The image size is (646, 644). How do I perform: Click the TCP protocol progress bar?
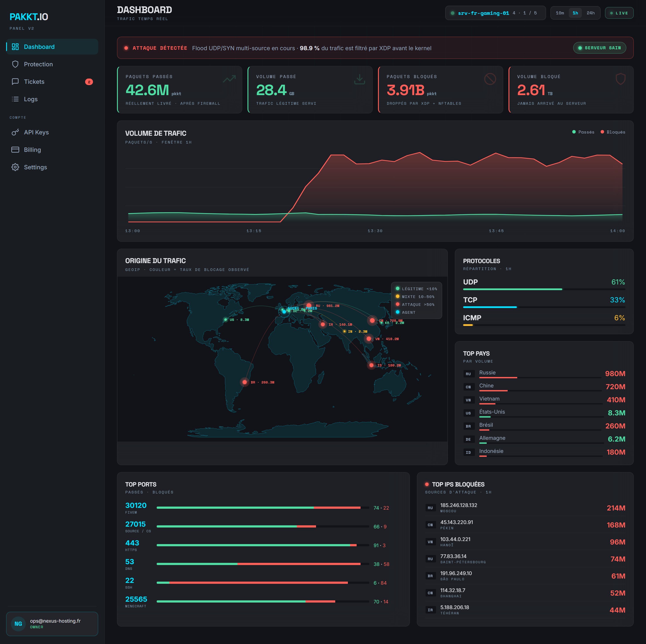pyautogui.click(x=544, y=307)
